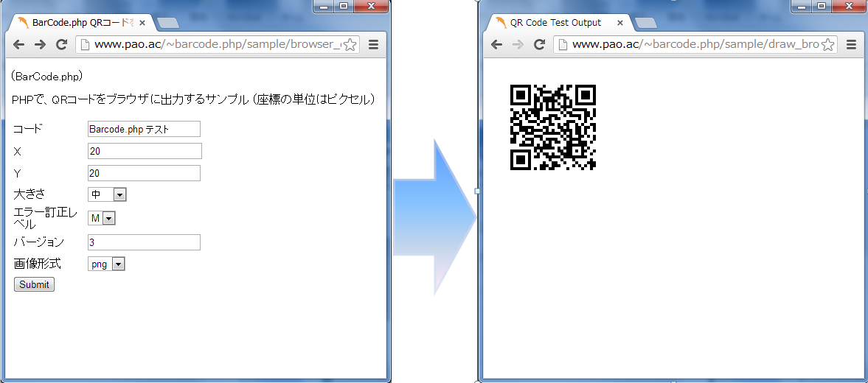
Task: Open the エラー訂正レベル dropdown showing M
Action: tap(101, 218)
